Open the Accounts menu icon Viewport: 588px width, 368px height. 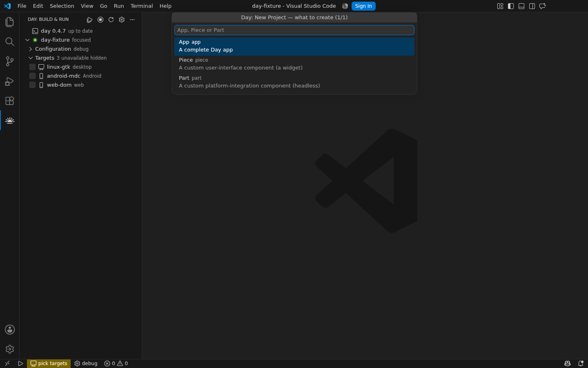pos(9,330)
